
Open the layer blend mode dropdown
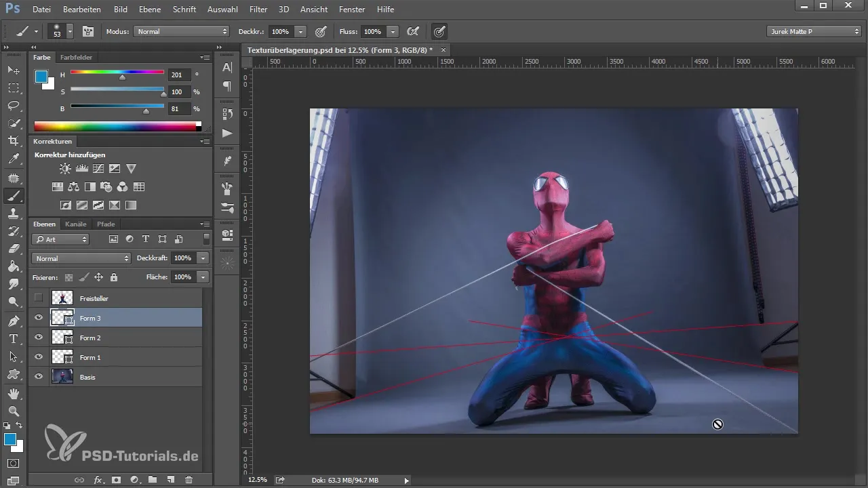tap(81, 258)
